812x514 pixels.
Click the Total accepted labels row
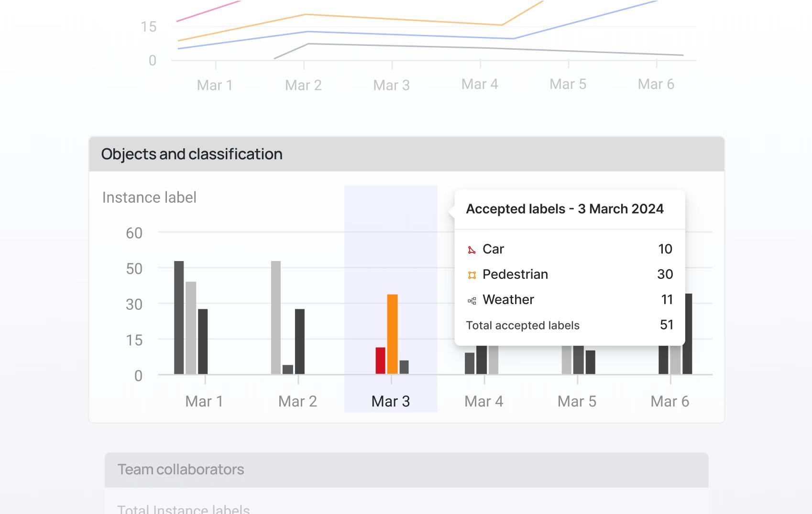point(523,325)
